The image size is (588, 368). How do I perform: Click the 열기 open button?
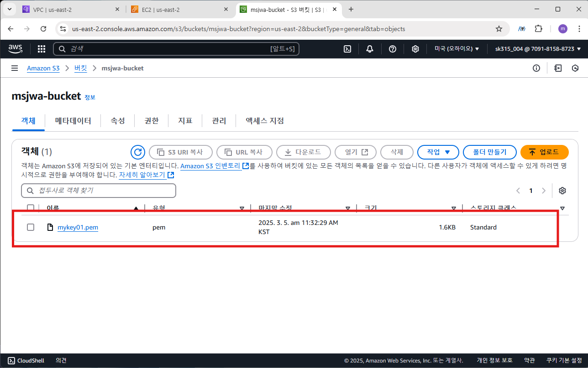click(356, 152)
